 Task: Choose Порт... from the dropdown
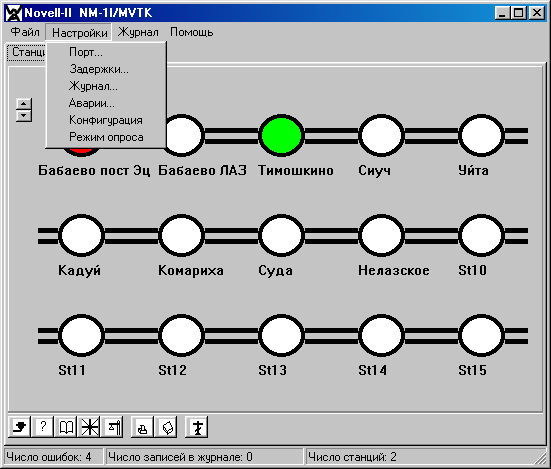click(106, 52)
